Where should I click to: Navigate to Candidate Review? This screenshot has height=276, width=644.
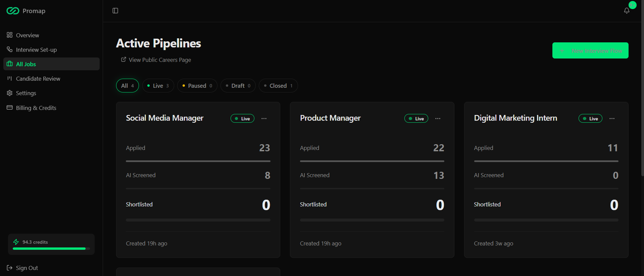[x=51, y=78]
